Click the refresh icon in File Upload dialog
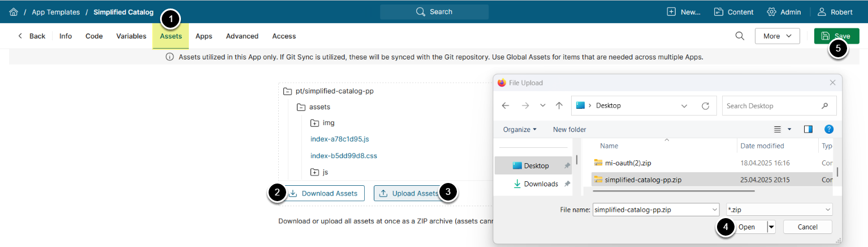 [x=705, y=106]
